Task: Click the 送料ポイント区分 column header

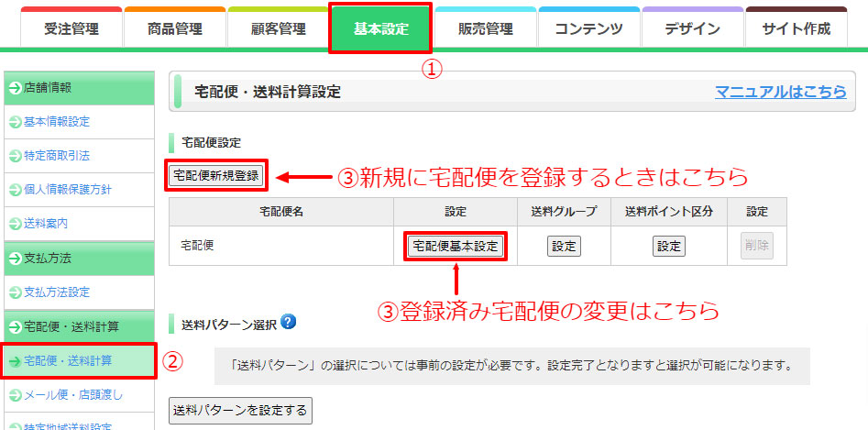Action: click(x=669, y=212)
